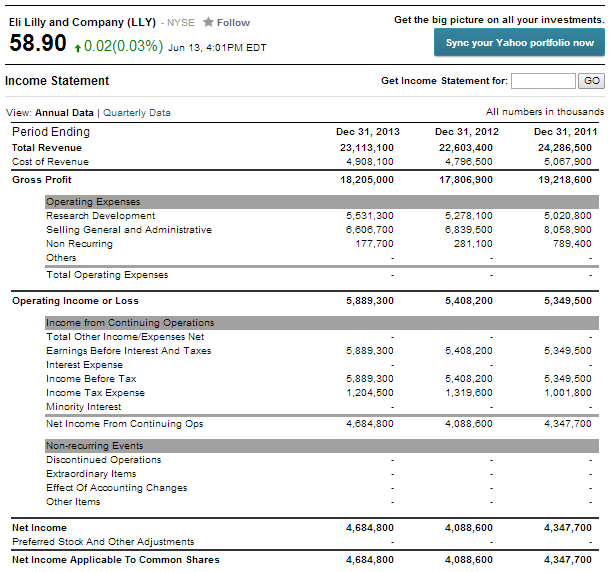Screen dimensions: 612x572
Task: Click the Net Income row label
Action: [x=39, y=528]
